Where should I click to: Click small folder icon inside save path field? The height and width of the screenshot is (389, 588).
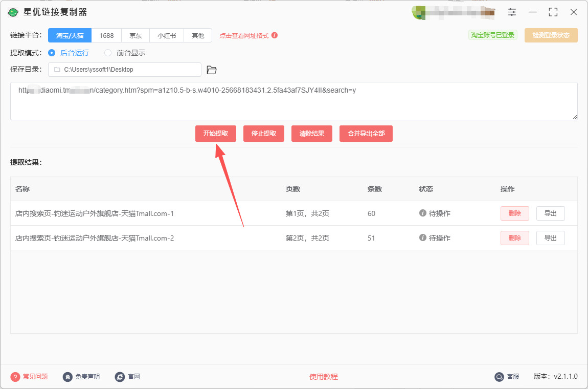tap(57, 70)
